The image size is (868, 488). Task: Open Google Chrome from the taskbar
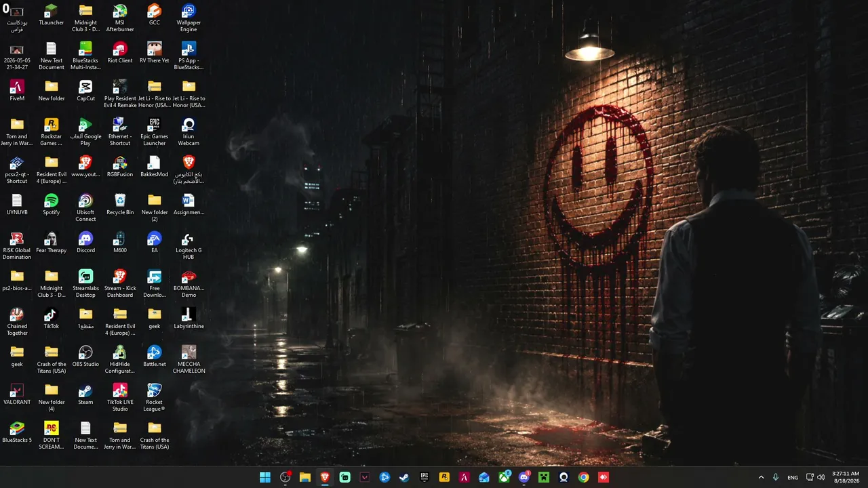[x=583, y=477]
